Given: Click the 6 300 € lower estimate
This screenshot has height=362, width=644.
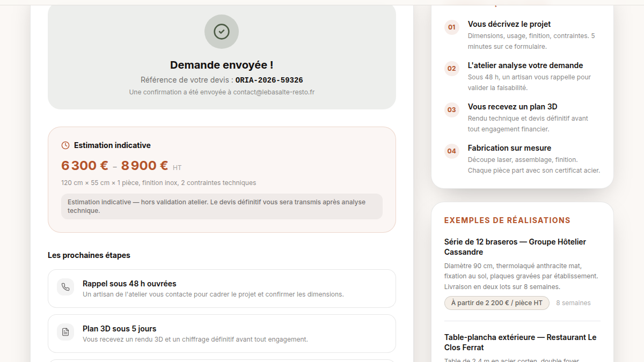Looking at the screenshot, I should [x=85, y=166].
